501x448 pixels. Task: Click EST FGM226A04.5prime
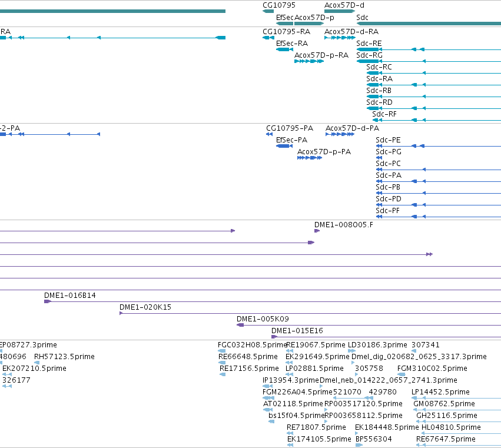[268, 398]
